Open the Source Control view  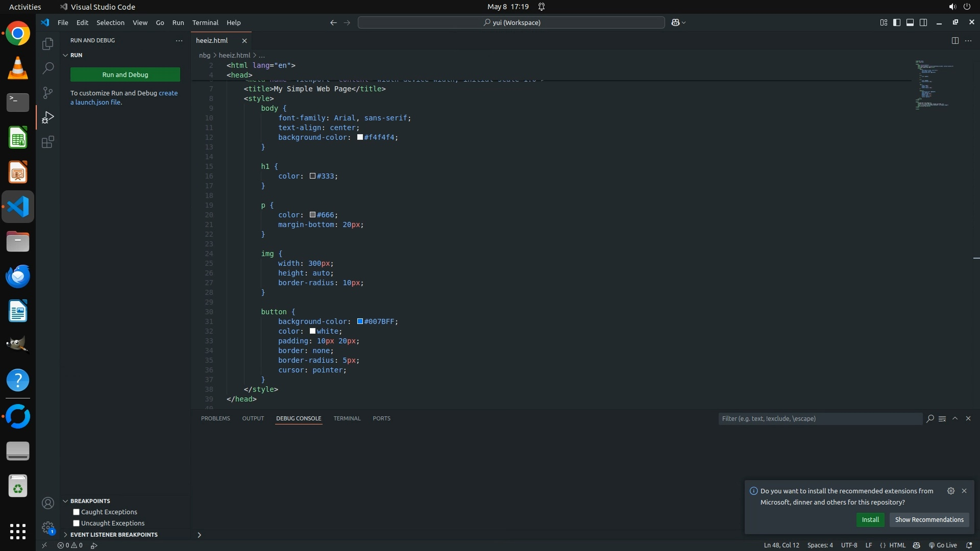pyautogui.click(x=47, y=92)
